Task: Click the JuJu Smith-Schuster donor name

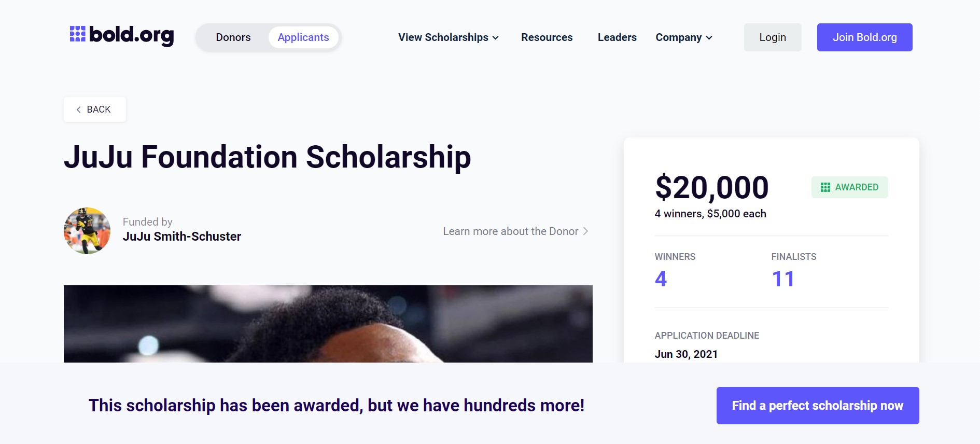Action: (182, 237)
